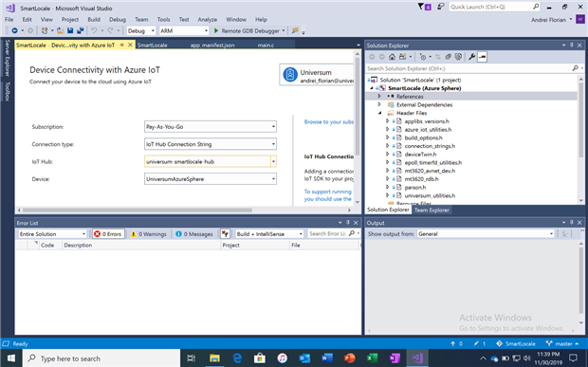Click Collapse All in Solution Explorer
Viewport: 588px width, 367px height.
click(x=449, y=57)
